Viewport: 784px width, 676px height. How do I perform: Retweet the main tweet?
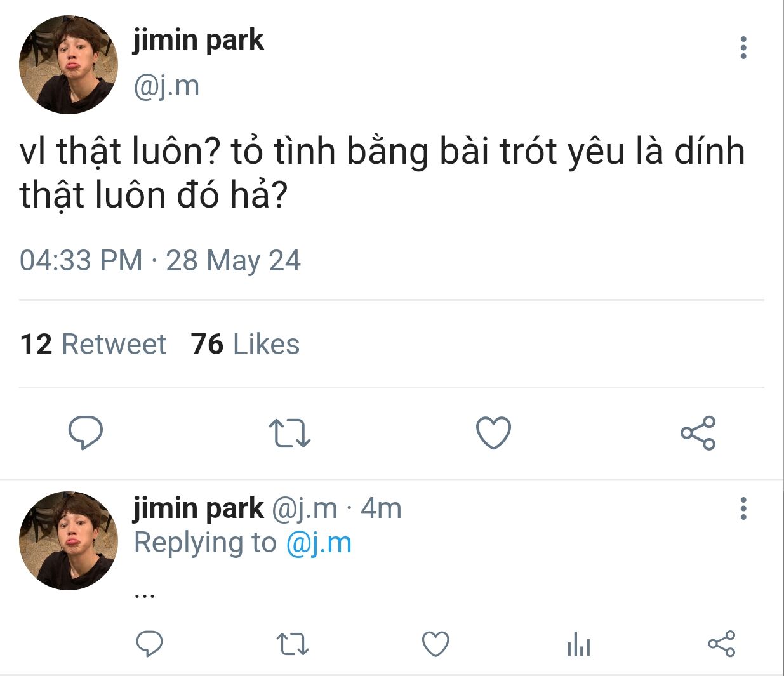289,433
